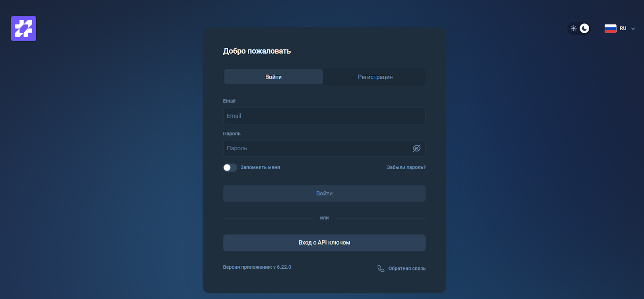
Task: Toggle the light/dark theme switch
Action: pos(579,28)
